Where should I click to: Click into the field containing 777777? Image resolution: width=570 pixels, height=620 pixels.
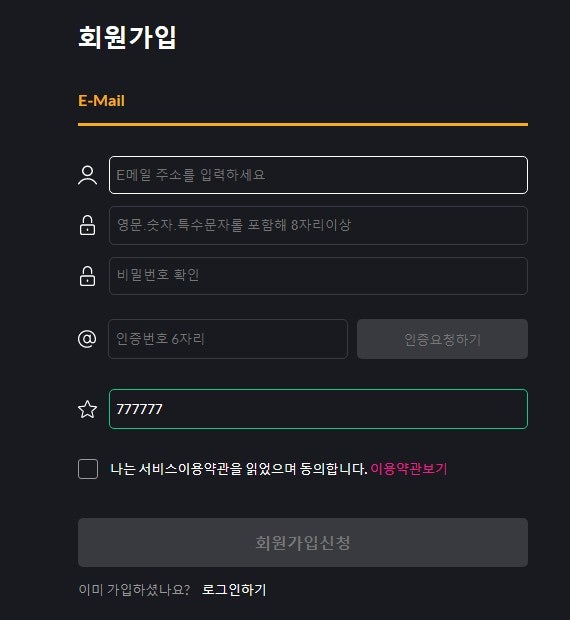point(318,409)
